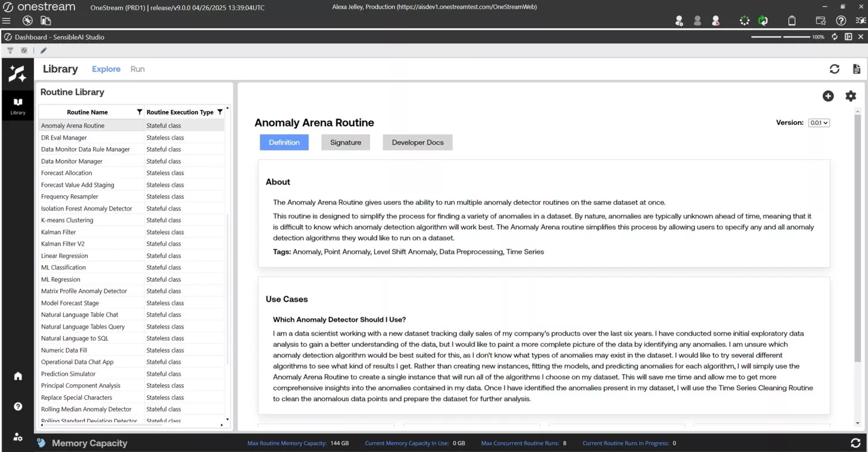The height and width of the screenshot is (452, 868).
Task: Select the SensibleAI Studio logo icon in sidebar
Action: (x=17, y=74)
